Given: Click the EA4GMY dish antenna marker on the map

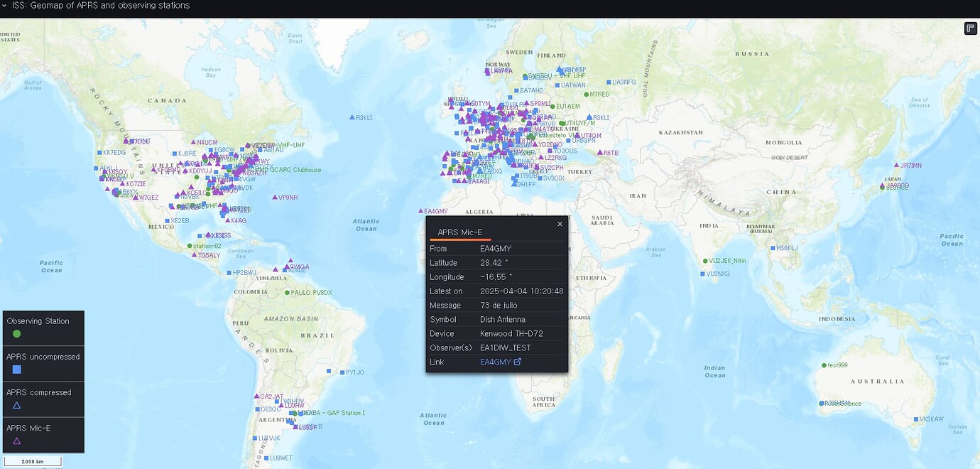Looking at the screenshot, I should 420,211.
